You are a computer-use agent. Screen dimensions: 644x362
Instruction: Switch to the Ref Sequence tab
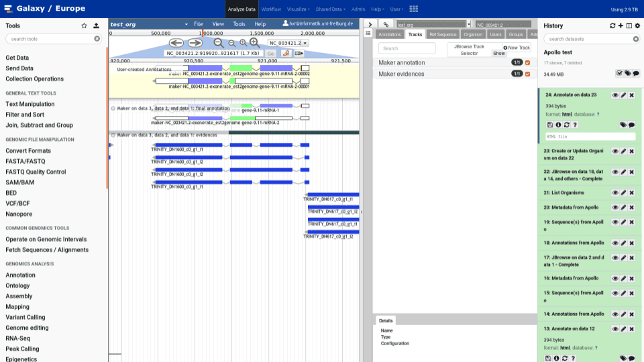(443, 34)
